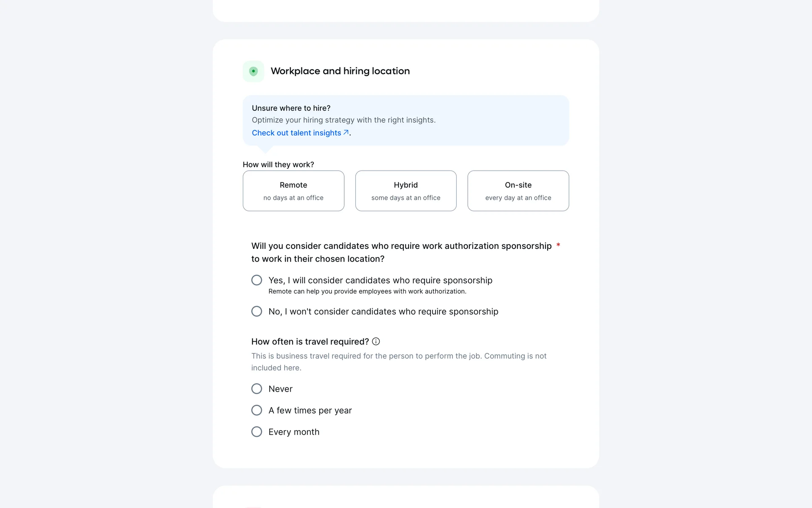Select "No, I won't consider candidates" radio

tap(257, 312)
